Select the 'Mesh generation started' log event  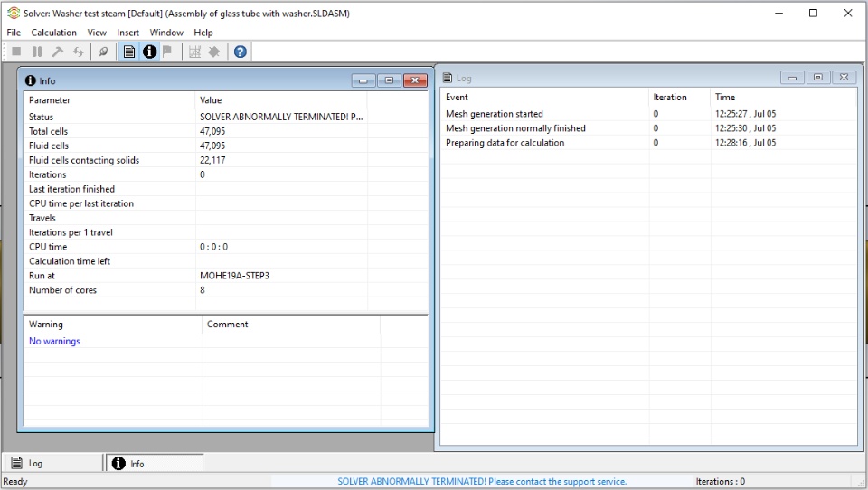click(x=649, y=114)
